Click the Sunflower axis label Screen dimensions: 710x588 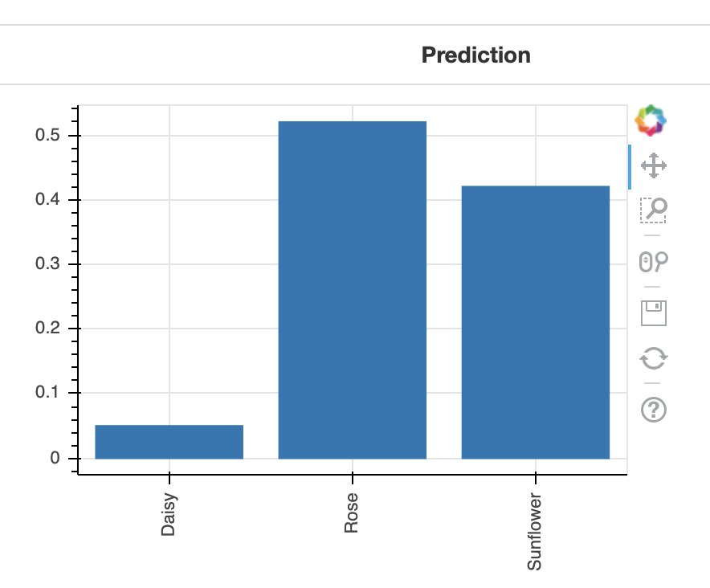point(534,532)
